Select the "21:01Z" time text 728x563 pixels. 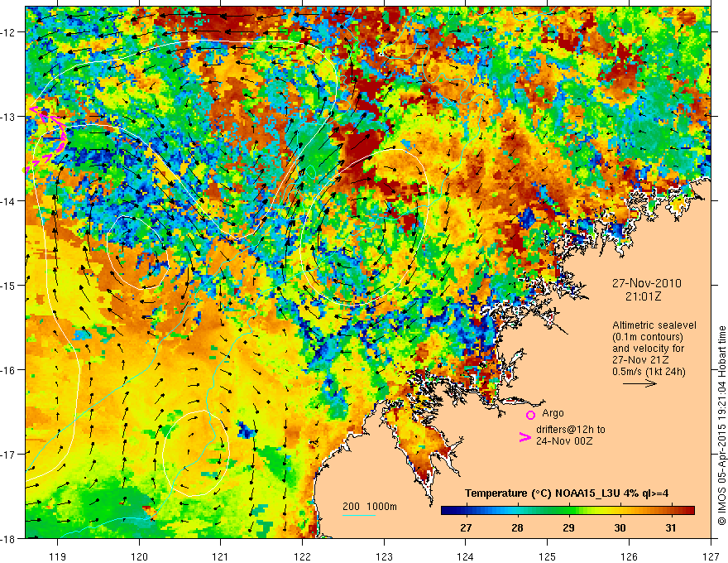click(x=643, y=296)
